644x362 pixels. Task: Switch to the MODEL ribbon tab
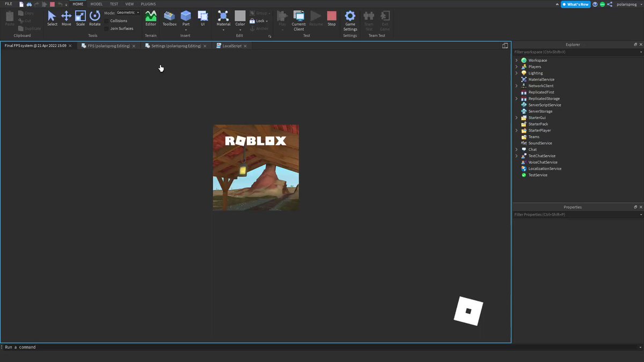pyautogui.click(x=97, y=4)
